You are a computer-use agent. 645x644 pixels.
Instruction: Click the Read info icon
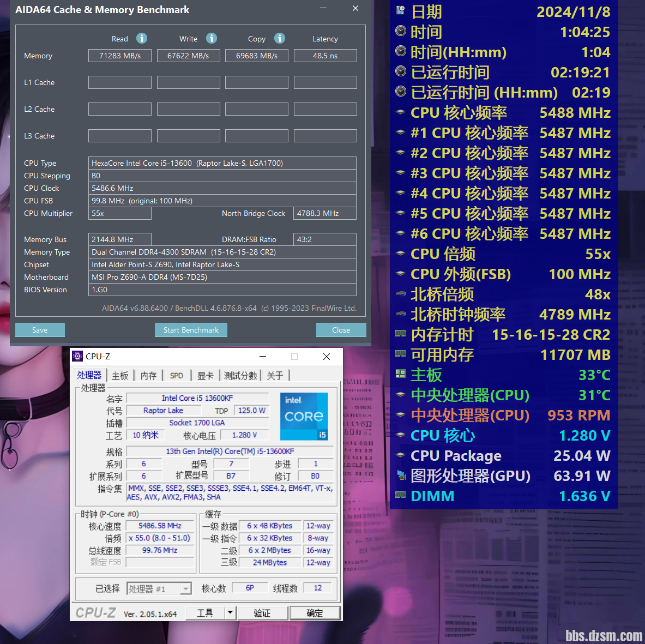(142, 38)
